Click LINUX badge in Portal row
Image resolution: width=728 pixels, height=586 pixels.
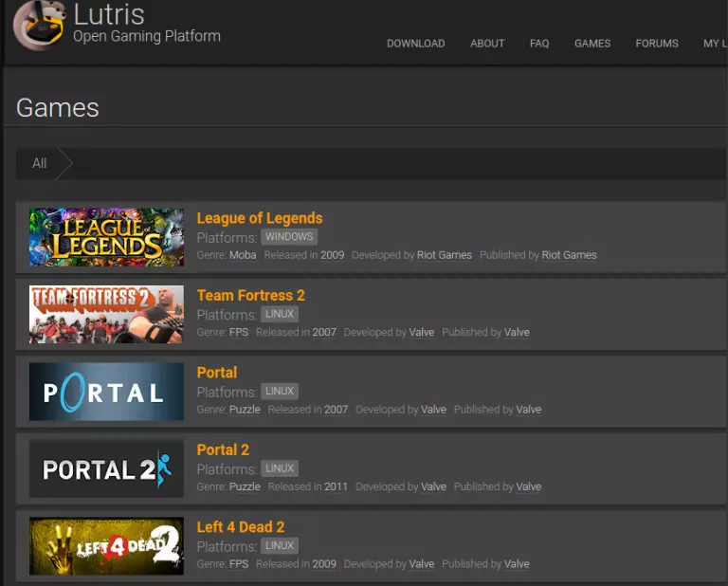point(280,391)
